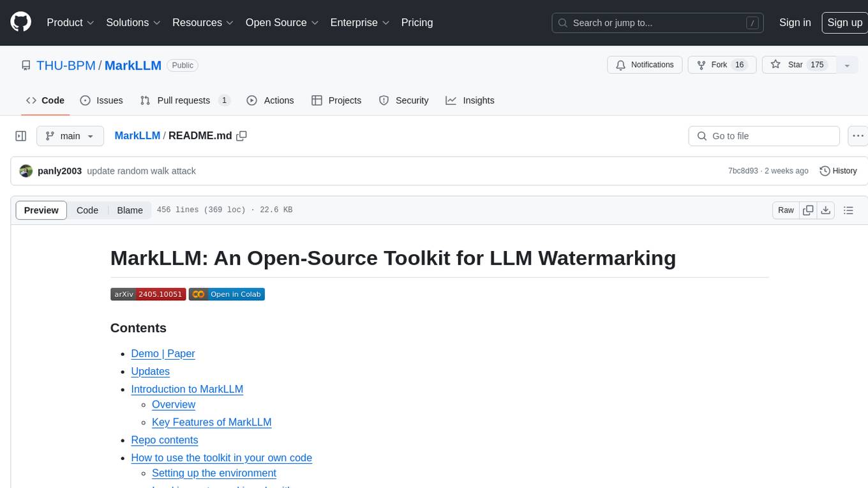
Task: Go to MarkLLM root in breadcrumb
Action: pos(137,136)
